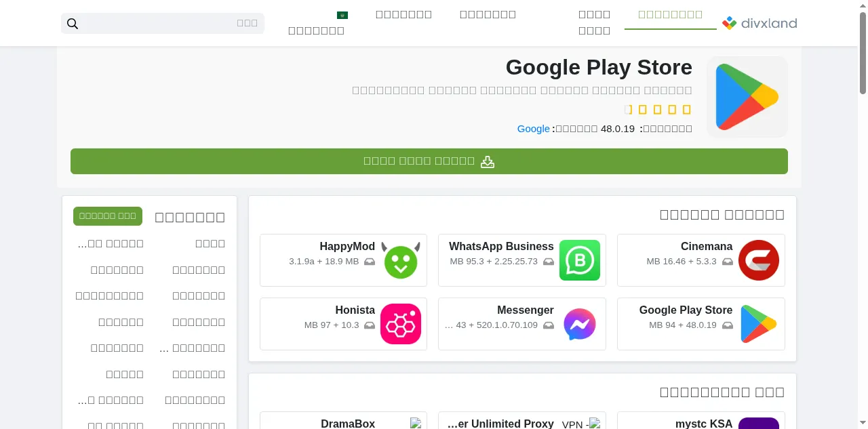This screenshot has height=429, width=868.
Task: Open the mystc KSA app title
Action: point(704,424)
